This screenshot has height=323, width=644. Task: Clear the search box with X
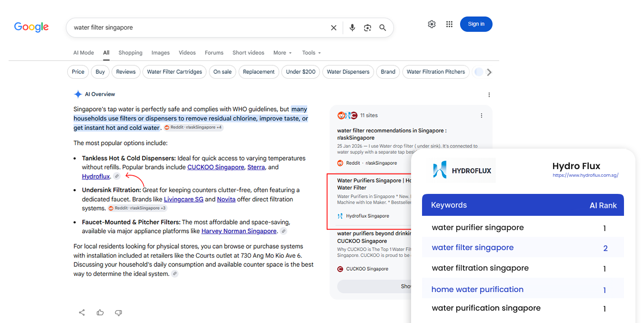pos(333,28)
